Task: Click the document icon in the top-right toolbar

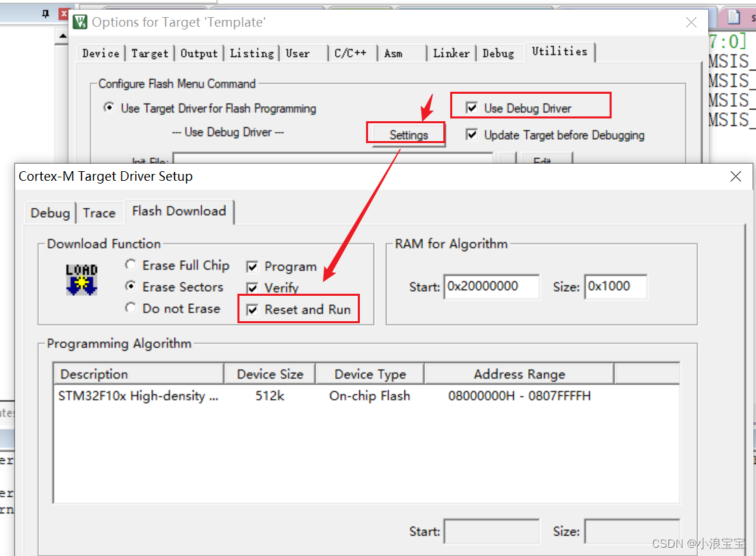Action: (x=734, y=17)
